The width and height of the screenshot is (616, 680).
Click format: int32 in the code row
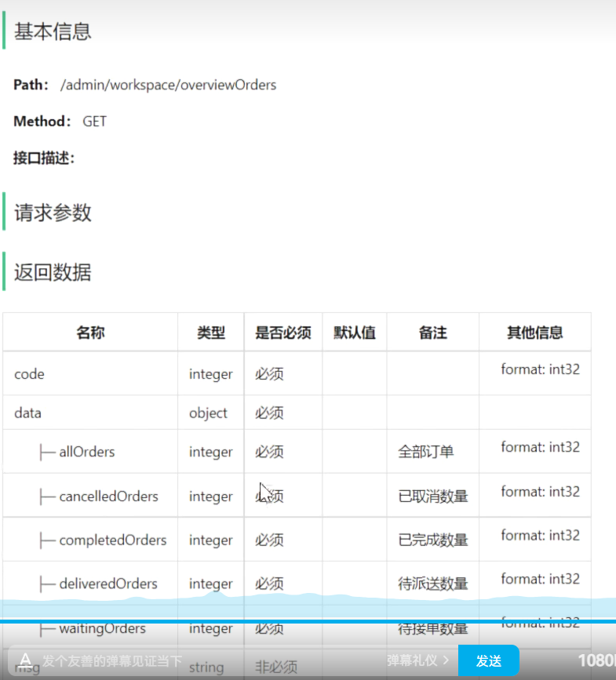click(540, 369)
